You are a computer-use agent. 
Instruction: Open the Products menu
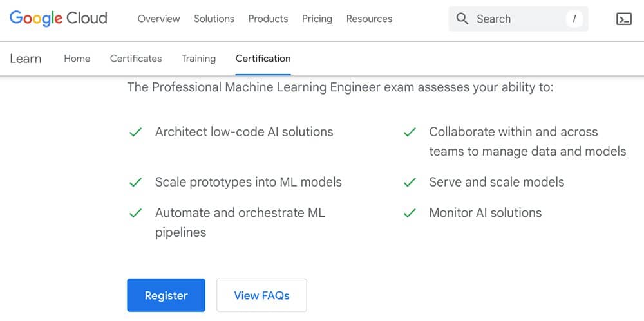(268, 19)
